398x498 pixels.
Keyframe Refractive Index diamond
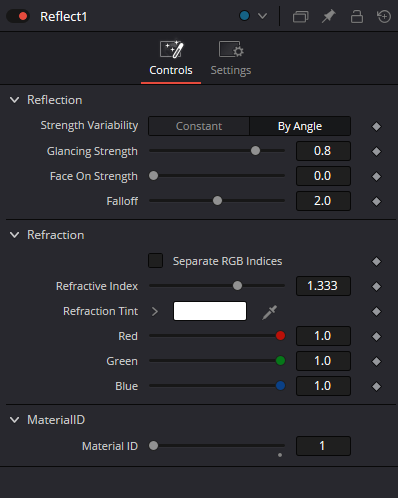click(376, 286)
